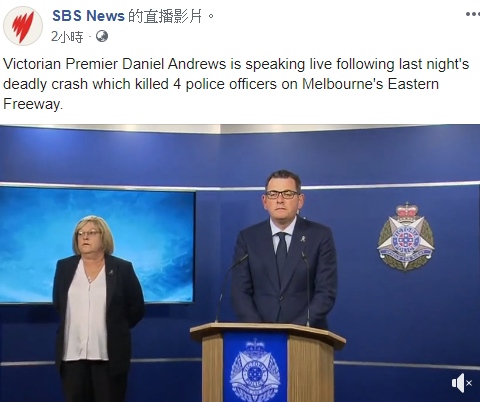Click the globe public privacy icon
480x402 pixels.
[x=102, y=36]
